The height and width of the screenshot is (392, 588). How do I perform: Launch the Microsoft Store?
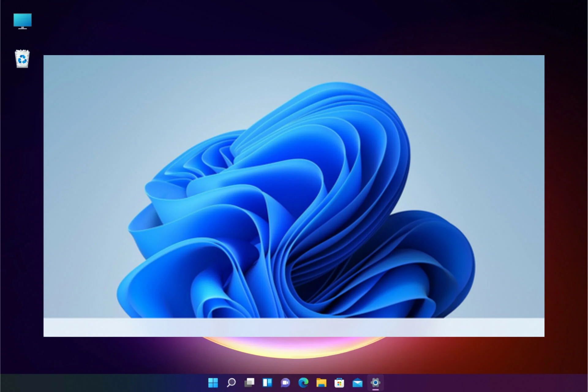339,383
